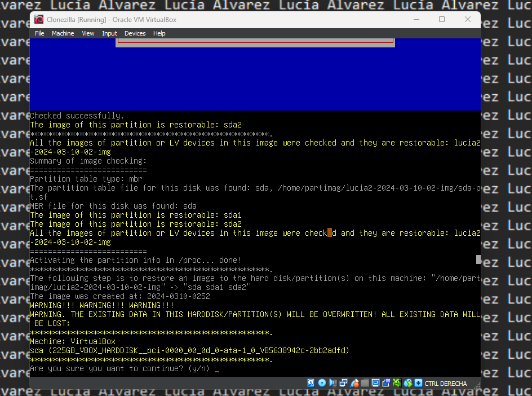Toggle keyboard capture via the status icon

[x=418, y=383]
